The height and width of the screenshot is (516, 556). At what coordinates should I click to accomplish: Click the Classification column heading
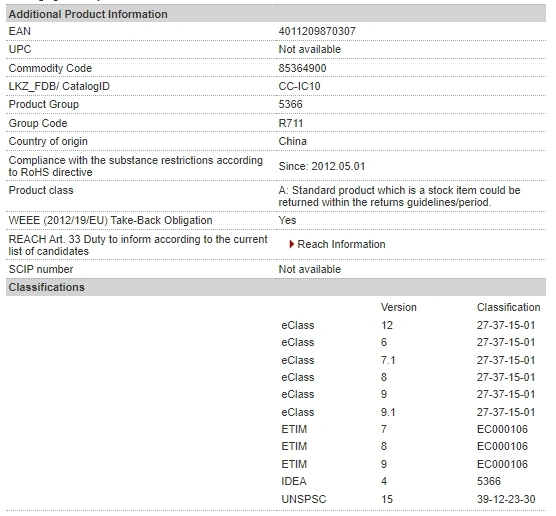click(508, 307)
